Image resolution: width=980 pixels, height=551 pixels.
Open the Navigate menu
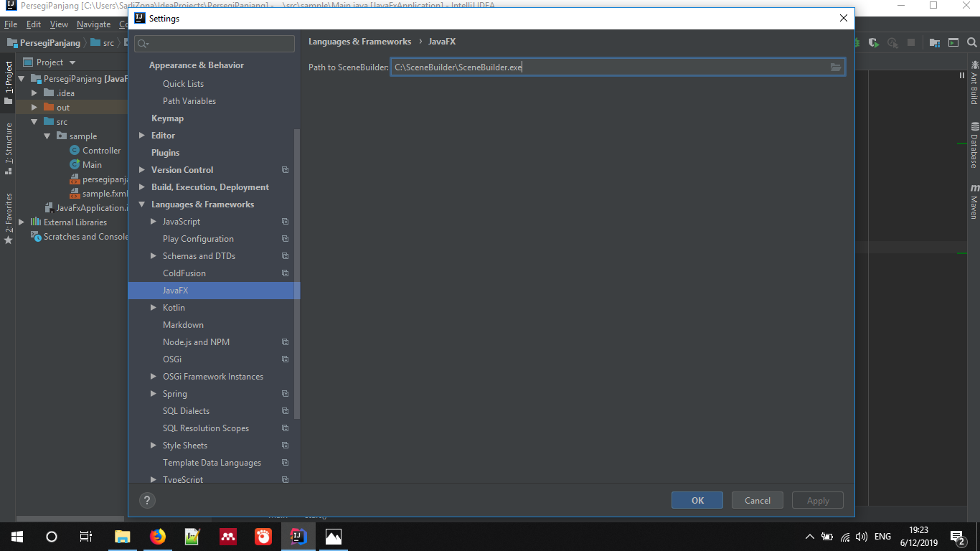pyautogui.click(x=94, y=24)
